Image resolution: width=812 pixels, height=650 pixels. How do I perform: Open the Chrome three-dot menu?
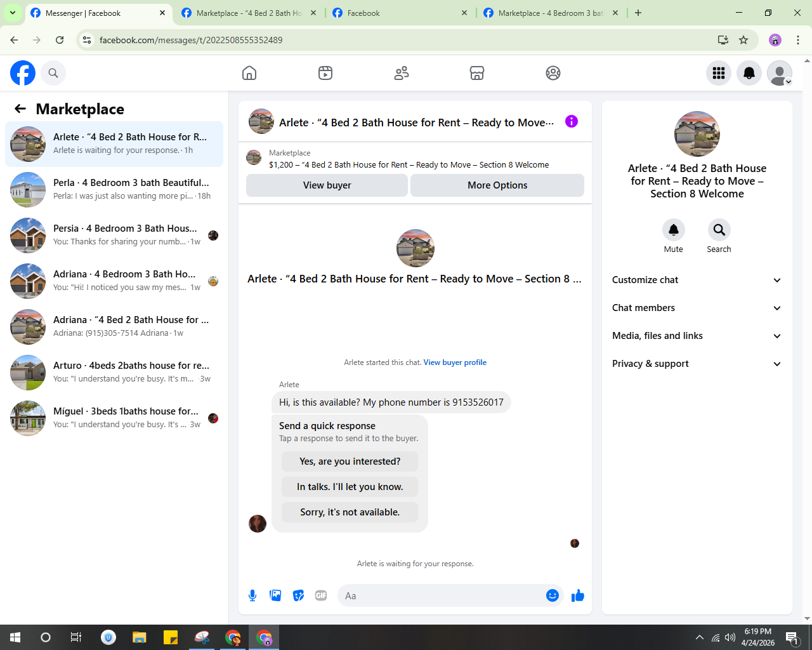pos(798,40)
